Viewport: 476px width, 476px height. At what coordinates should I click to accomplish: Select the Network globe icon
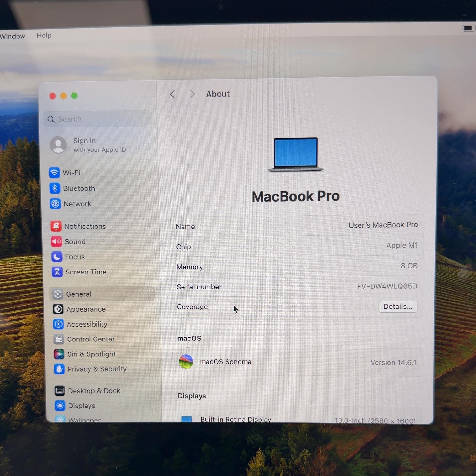click(x=55, y=204)
